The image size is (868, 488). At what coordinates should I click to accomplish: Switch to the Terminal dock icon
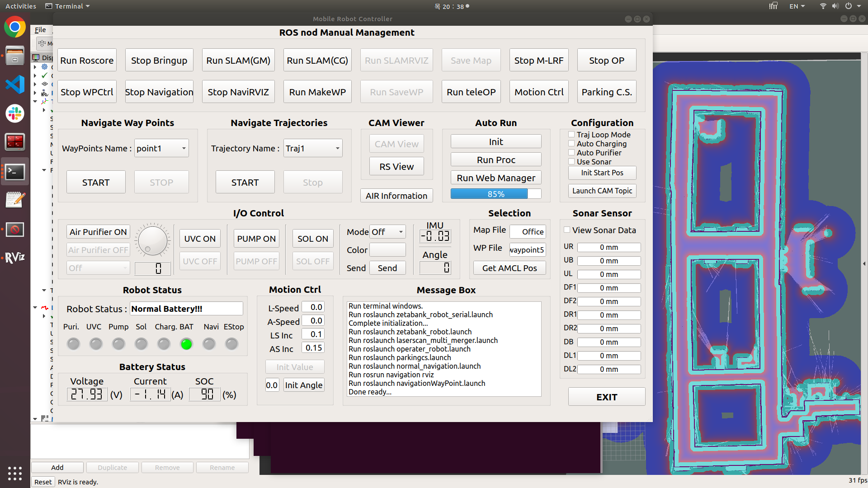(15, 172)
